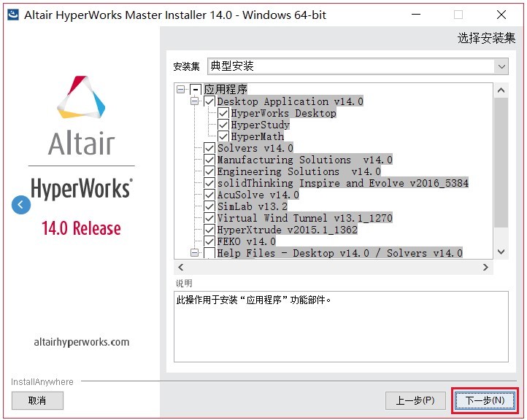Uncheck SimLab v13.2 checkbox
Screen dimensions: 527x420
tap(209, 206)
